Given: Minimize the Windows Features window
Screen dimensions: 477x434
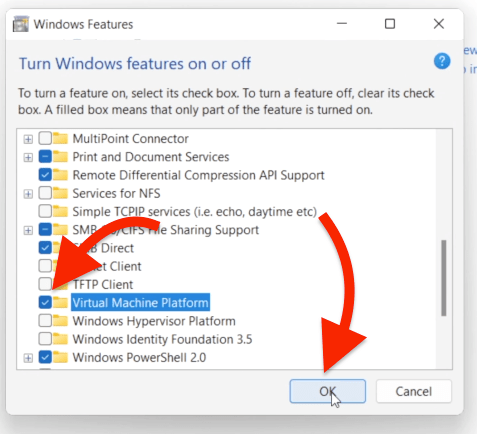Looking at the screenshot, I should click(342, 24).
